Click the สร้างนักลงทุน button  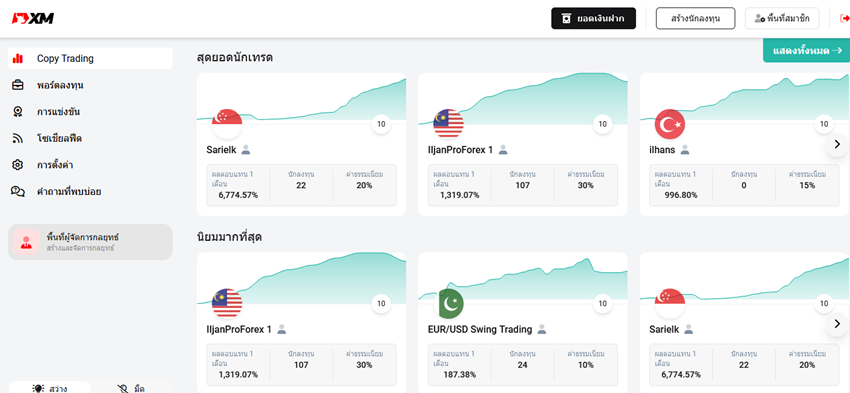click(695, 18)
